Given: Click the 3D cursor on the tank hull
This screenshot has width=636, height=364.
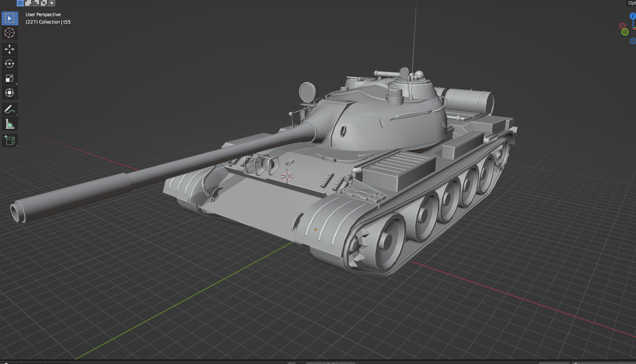Looking at the screenshot, I should coord(287,177).
